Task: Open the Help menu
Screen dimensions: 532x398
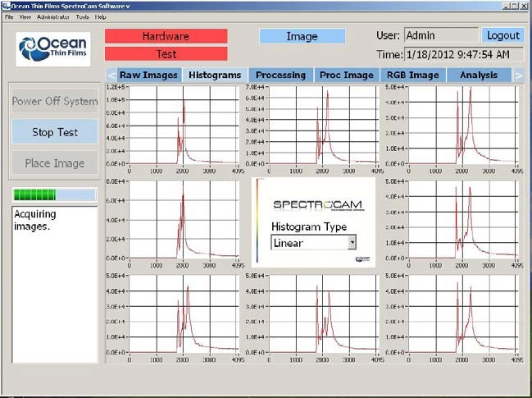Action: 101,16
